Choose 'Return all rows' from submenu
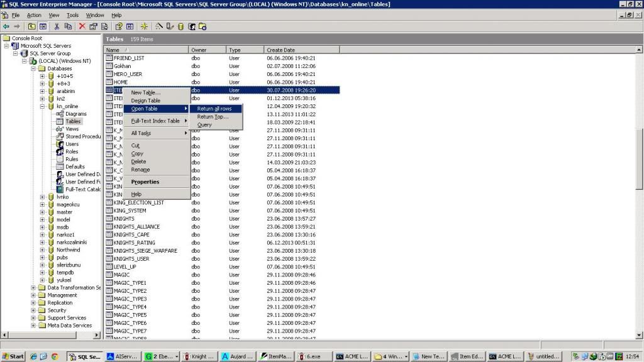The image size is (644, 362). tap(214, 109)
